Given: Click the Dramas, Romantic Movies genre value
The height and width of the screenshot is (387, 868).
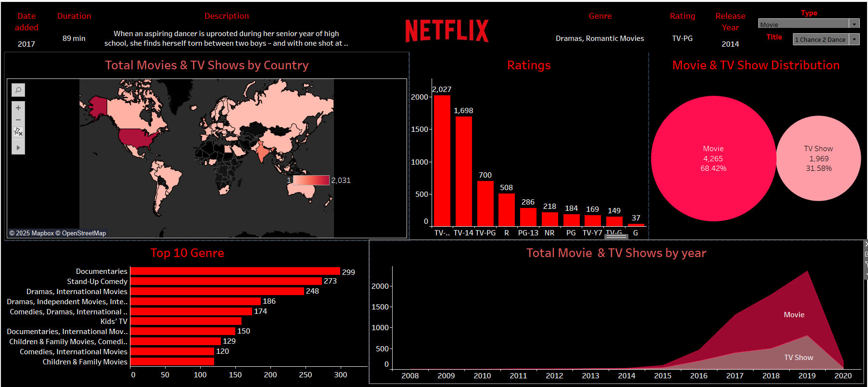Looking at the screenshot, I should click(x=600, y=39).
